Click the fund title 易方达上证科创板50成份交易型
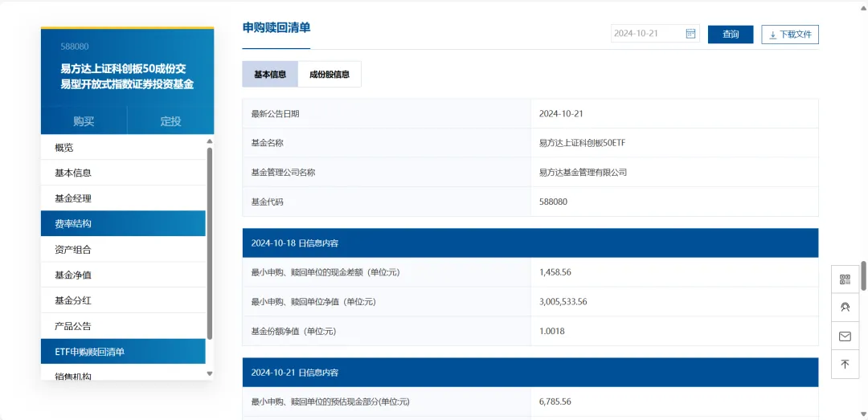 pos(127,76)
